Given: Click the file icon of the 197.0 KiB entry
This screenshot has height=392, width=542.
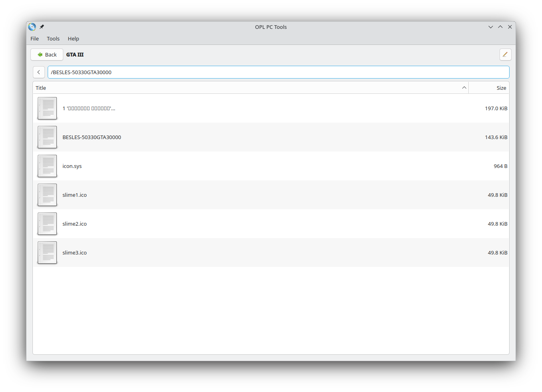Looking at the screenshot, I should coord(47,108).
